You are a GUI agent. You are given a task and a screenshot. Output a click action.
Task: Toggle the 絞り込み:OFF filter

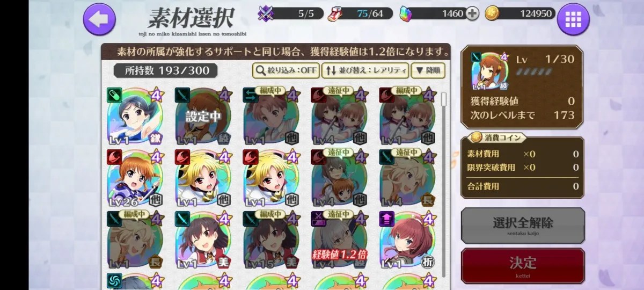pyautogui.click(x=286, y=70)
